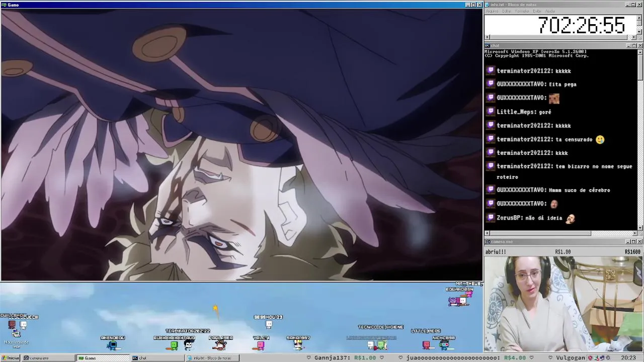Open the Exibir menu in Notepad
The width and height of the screenshot is (644, 362).
pos(537,11)
